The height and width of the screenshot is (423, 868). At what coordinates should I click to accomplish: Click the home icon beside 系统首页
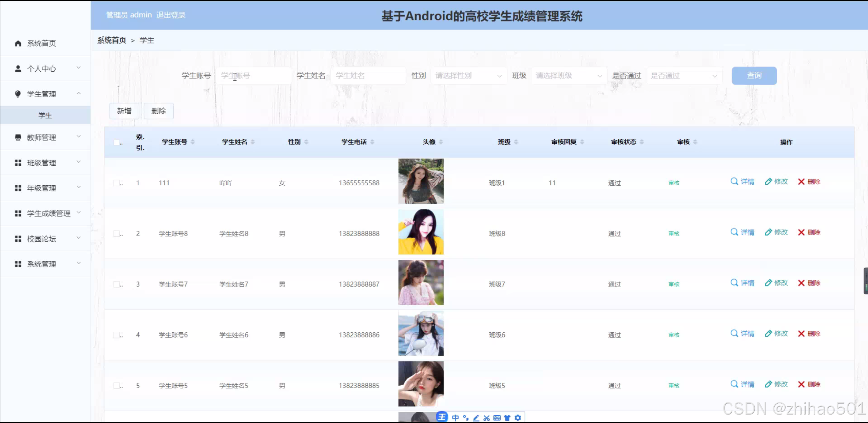[18, 43]
